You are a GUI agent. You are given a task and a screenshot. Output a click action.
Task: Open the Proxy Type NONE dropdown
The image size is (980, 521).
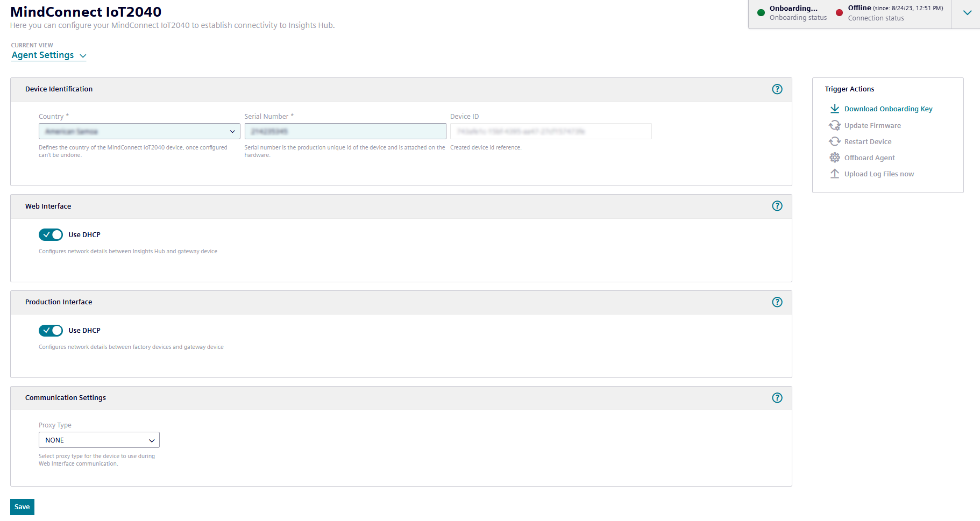pyautogui.click(x=99, y=440)
